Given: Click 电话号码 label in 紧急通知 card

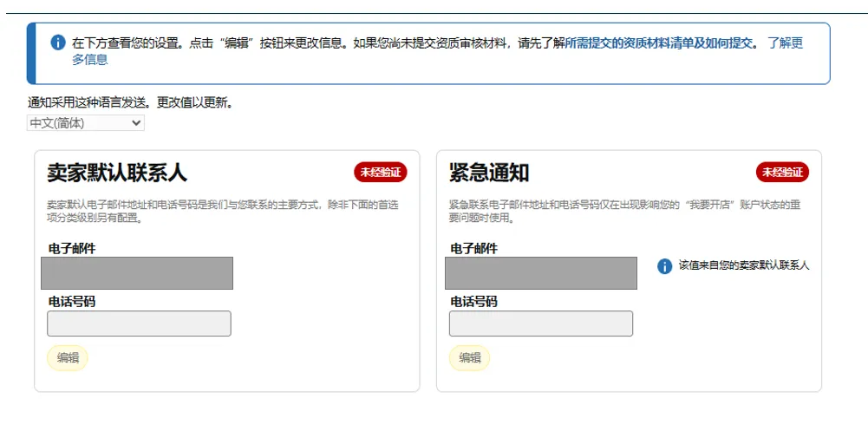Looking at the screenshot, I should pos(474,302).
